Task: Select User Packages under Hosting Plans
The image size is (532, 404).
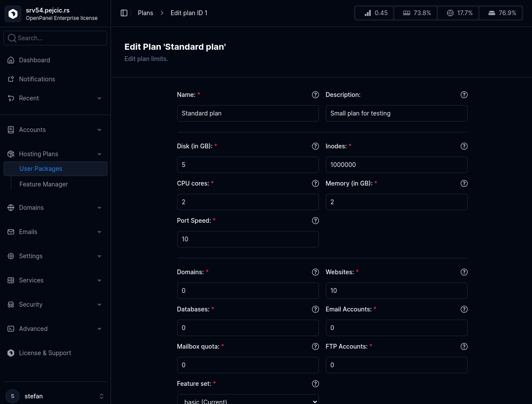Action: (x=41, y=169)
